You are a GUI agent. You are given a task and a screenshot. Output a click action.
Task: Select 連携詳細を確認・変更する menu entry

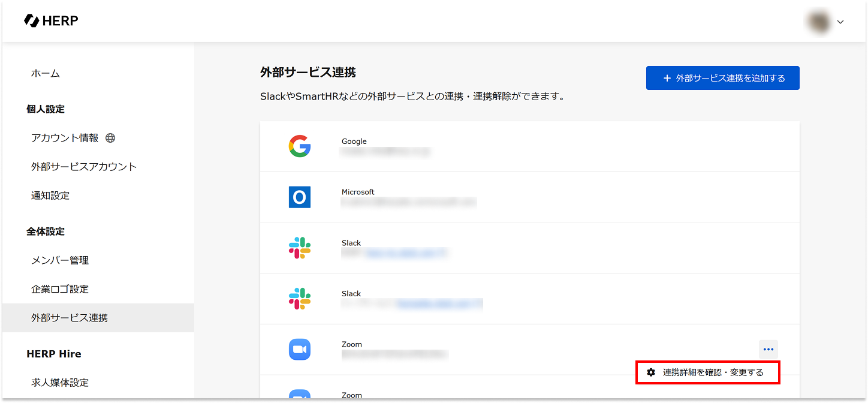click(x=708, y=372)
